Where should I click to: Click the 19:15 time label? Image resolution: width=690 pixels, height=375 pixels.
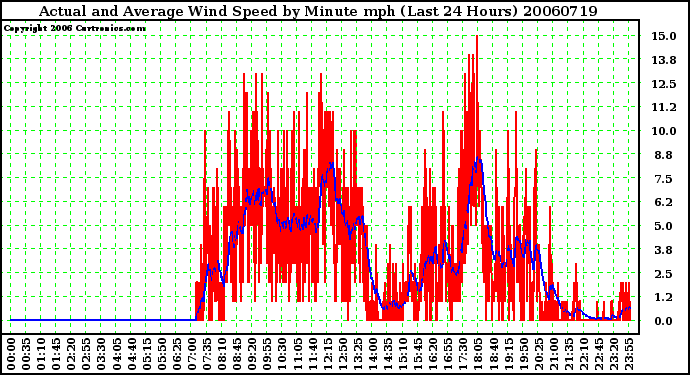coord(509,354)
